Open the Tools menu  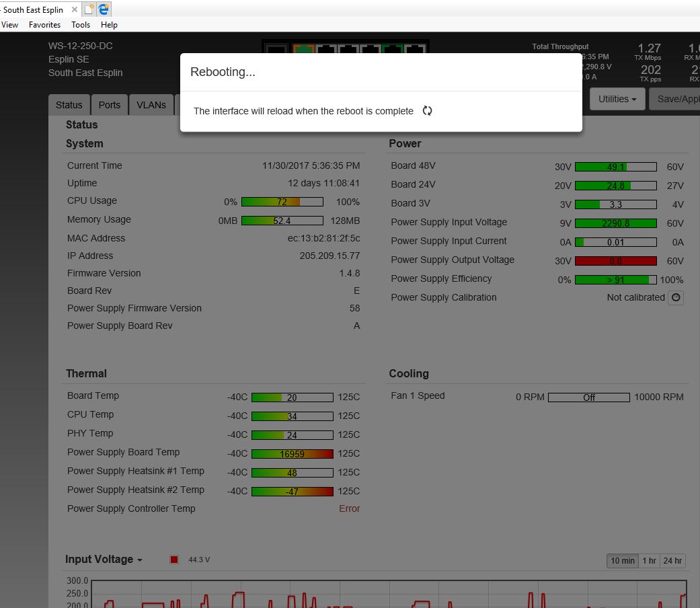(81, 25)
